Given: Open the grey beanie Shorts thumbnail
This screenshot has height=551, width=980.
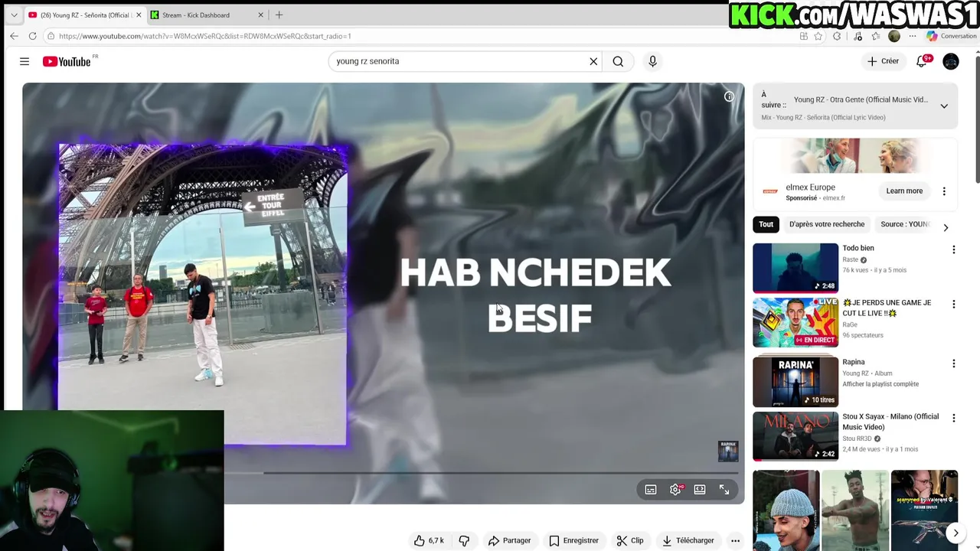Looking at the screenshot, I should click(x=786, y=510).
